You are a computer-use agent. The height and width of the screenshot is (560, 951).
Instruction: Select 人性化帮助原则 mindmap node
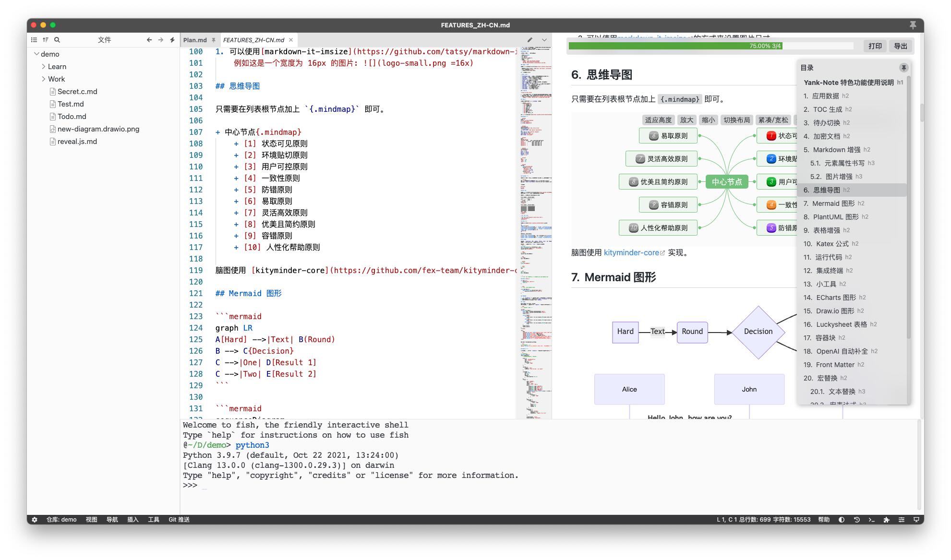(x=658, y=228)
